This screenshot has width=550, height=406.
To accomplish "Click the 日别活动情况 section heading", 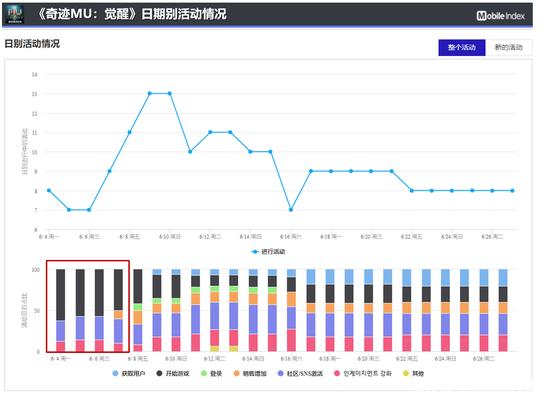I will click(32, 44).
